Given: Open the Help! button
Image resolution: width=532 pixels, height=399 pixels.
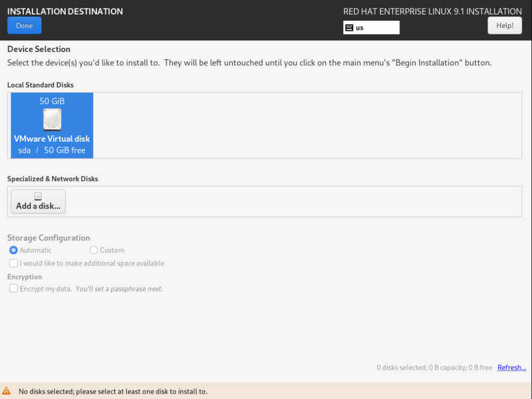Looking at the screenshot, I should coord(504,25).
